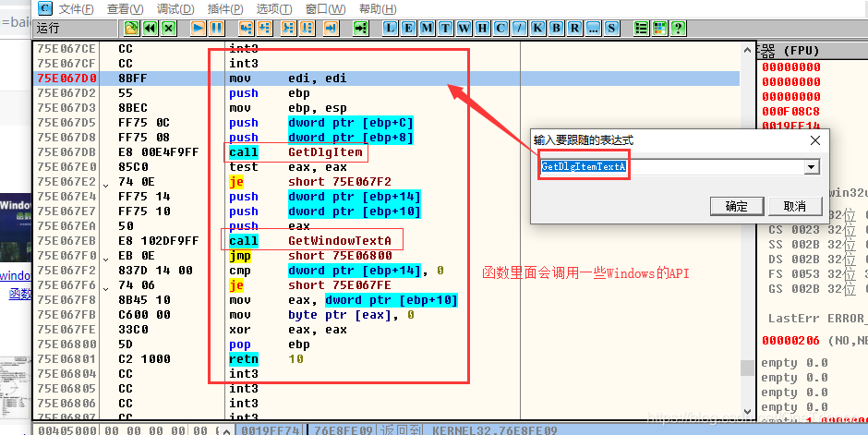The image size is (868, 435).
Task: Click the Execute till return icon
Action: click(x=332, y=29)
